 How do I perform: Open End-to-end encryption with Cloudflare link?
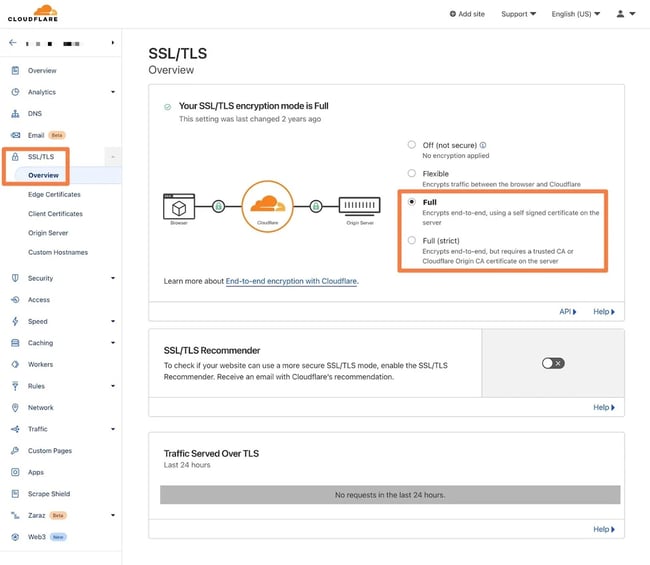pos(291,281)
